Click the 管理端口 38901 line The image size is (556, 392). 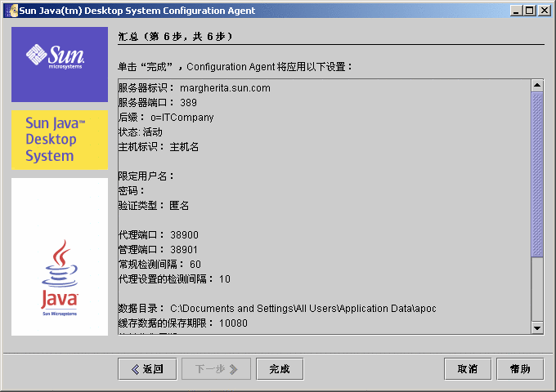click(x=158, y=250)
